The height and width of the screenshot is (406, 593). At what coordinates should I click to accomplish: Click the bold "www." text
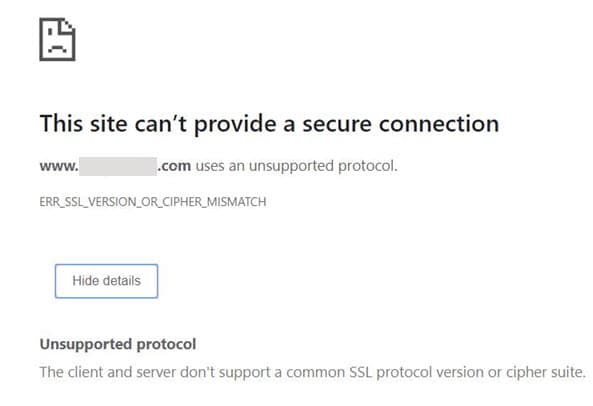59,166
